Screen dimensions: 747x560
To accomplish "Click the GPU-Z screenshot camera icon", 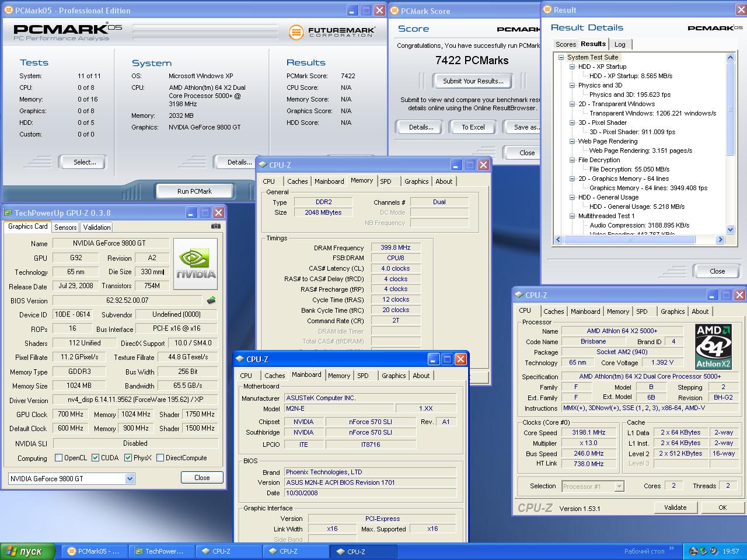I will [x=216, y=226].
